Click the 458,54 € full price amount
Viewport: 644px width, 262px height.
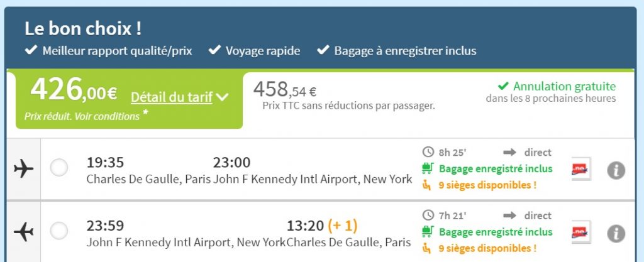[285, 90]
